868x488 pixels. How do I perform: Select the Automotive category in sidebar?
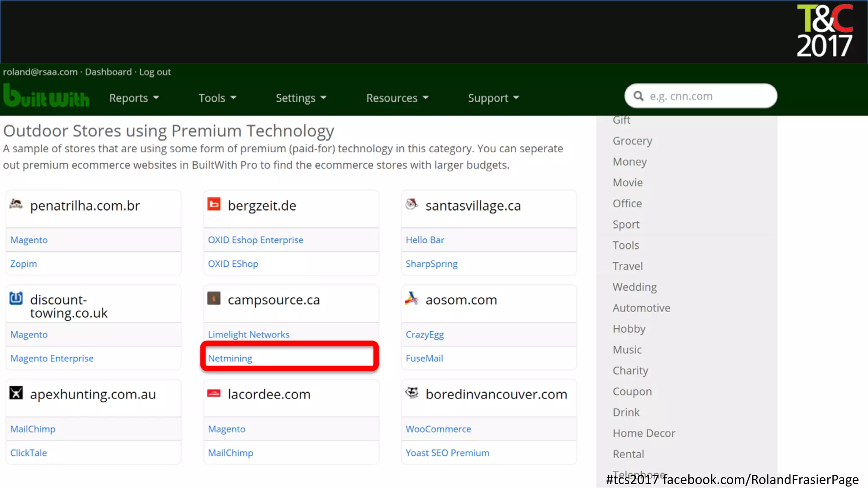click(x=641, y=308)
